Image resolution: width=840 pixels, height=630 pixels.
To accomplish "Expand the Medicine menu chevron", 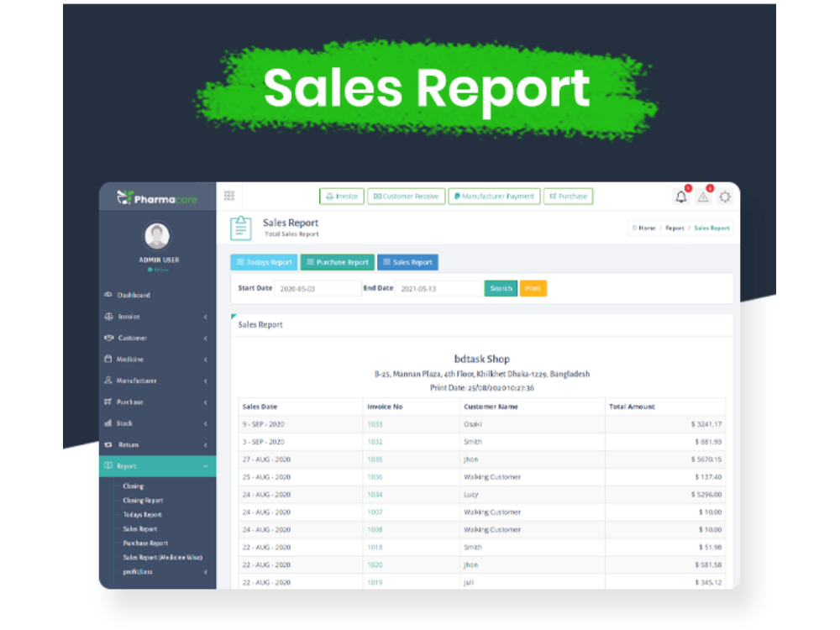I will [x=206, y=360].
